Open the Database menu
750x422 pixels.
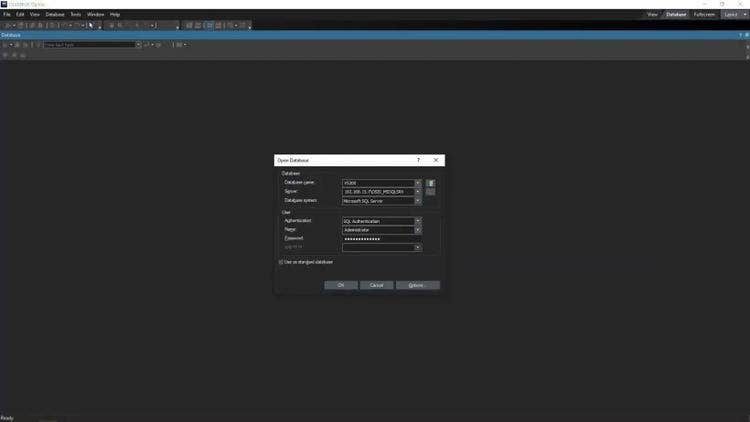pyautogui.click(x=55, y=15)
